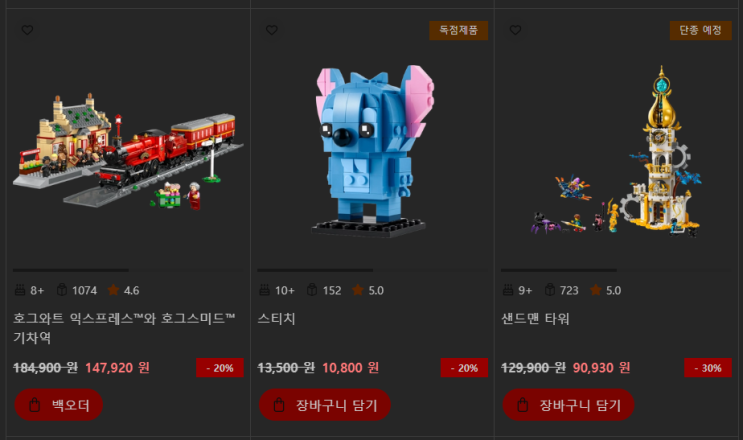Click the 단종 예정 badge

click(700, 30)
